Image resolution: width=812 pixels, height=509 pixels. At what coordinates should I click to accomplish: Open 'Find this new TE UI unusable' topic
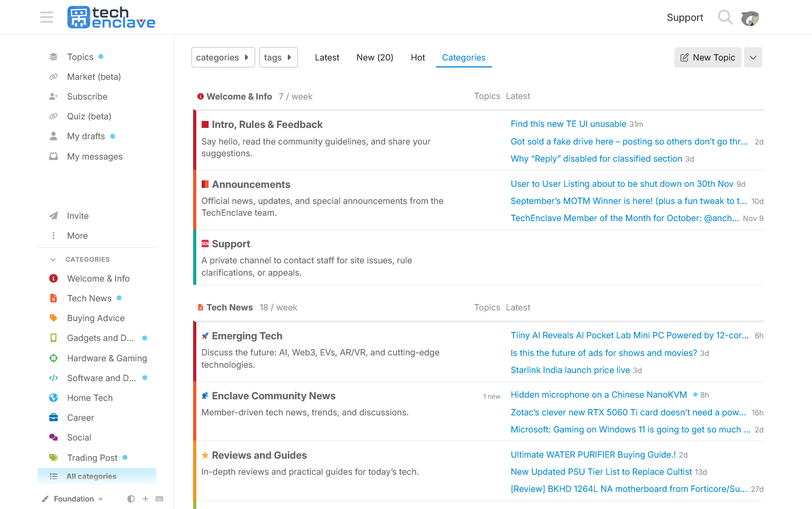coord(568,124)
